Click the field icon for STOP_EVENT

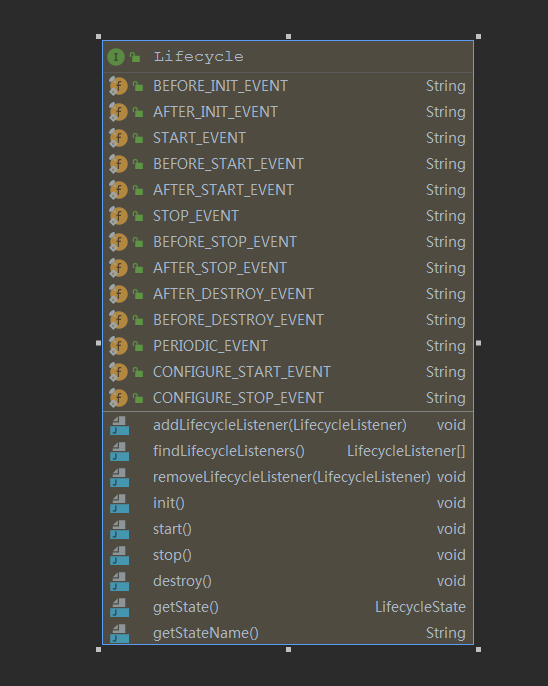click(x=118, y=216)
